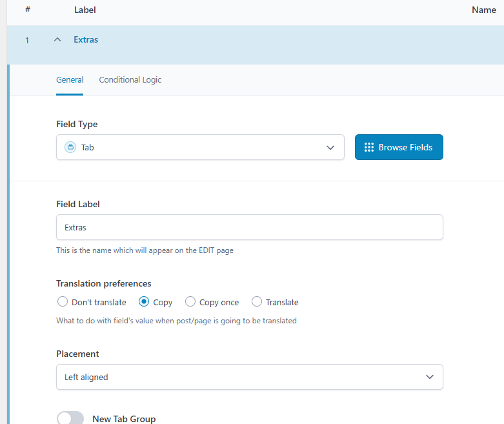The height and width of the screenshot is (424, 504).
Task: Click the grid icon on Browse Fields
Action: tap(368, 147)
